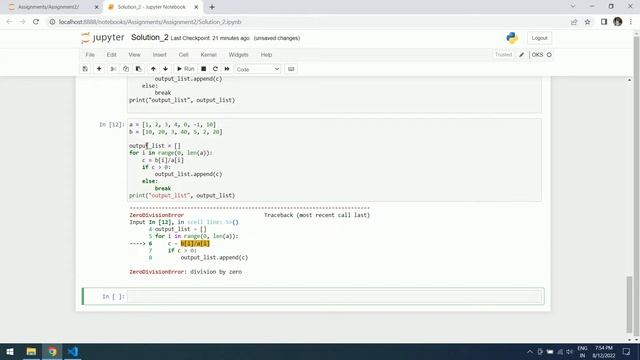640x360 pixels.
Task: Insert cell below with plus icon
Action: click(99, 69)
